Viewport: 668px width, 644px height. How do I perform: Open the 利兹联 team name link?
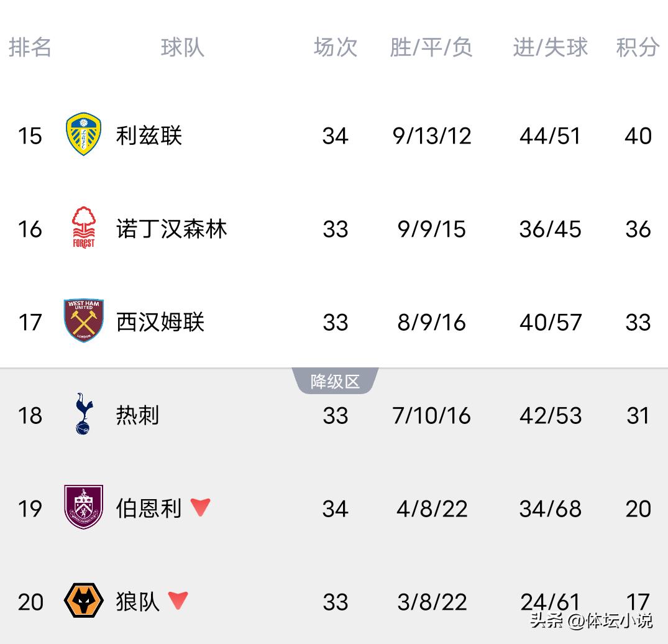tap(149, 136)
